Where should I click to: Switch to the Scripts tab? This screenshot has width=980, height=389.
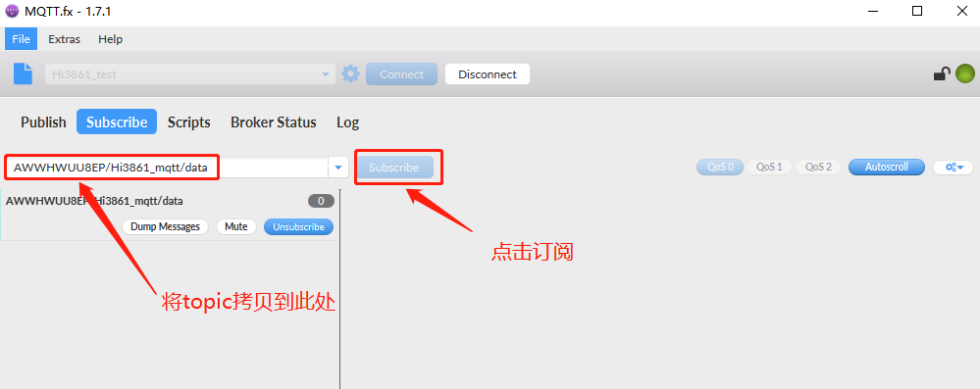[188, 122]
